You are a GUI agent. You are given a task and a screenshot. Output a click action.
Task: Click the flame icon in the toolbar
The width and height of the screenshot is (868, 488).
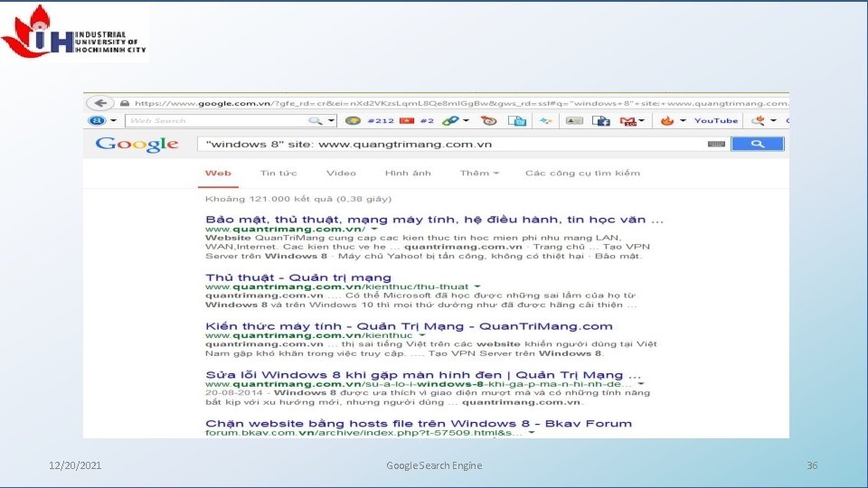tap(667, 120)
